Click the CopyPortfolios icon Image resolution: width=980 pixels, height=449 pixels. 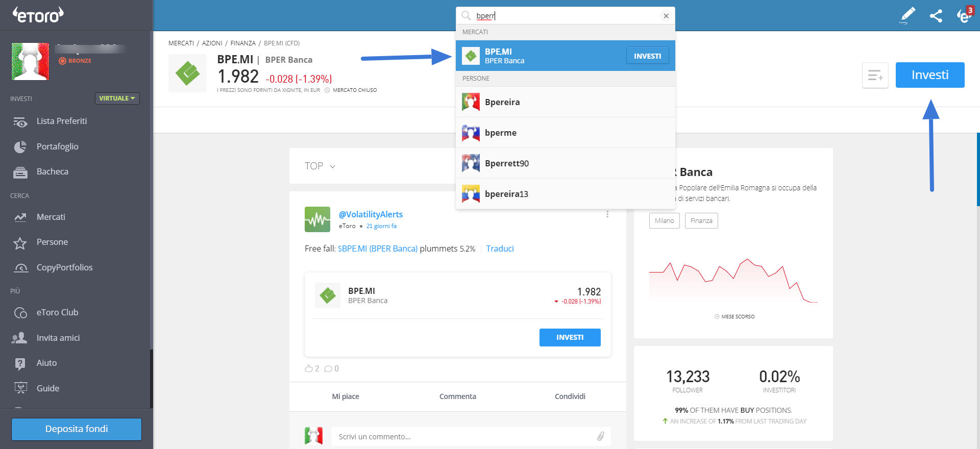pyautogui.click(x=21, y=268)
